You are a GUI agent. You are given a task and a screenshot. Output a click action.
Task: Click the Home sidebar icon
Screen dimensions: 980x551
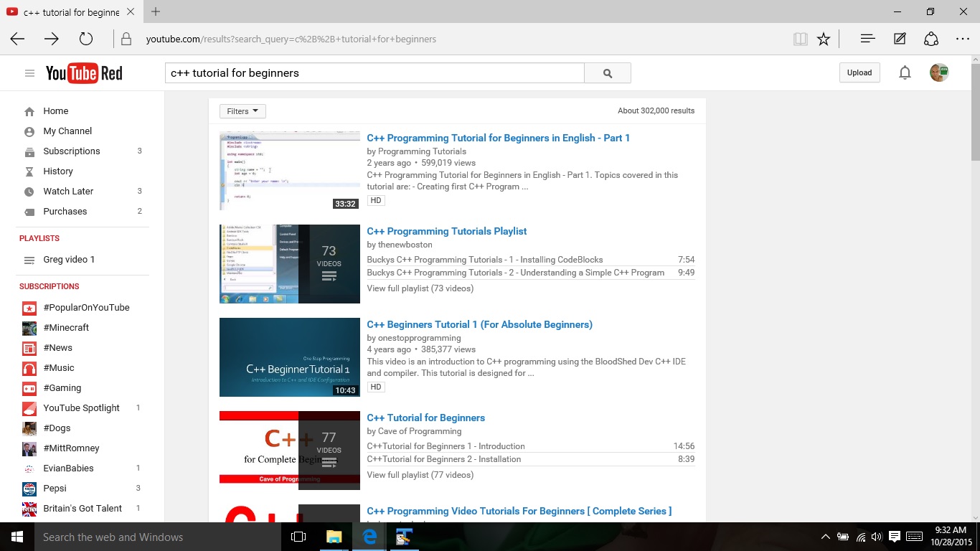click(29, 111)
